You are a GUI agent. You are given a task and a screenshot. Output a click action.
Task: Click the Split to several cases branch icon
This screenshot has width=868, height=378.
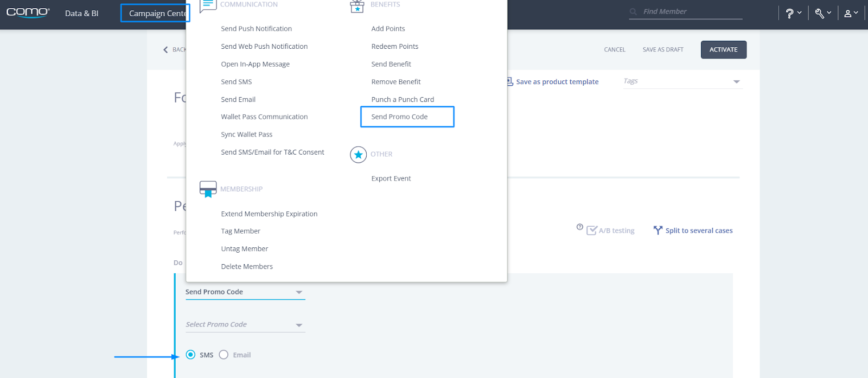pos(658,230)
